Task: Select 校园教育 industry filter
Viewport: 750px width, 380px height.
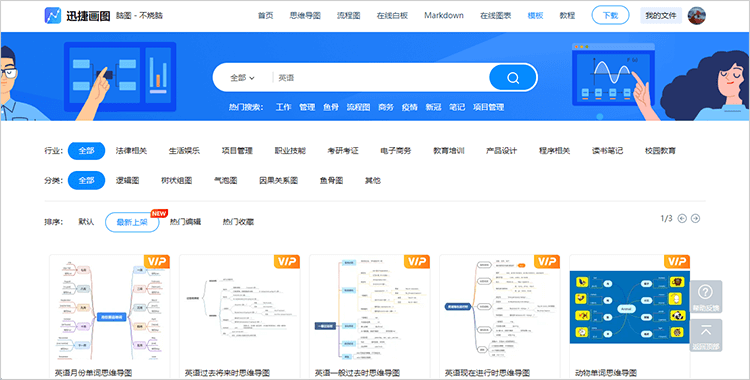Action: click(x=661, y=151)
